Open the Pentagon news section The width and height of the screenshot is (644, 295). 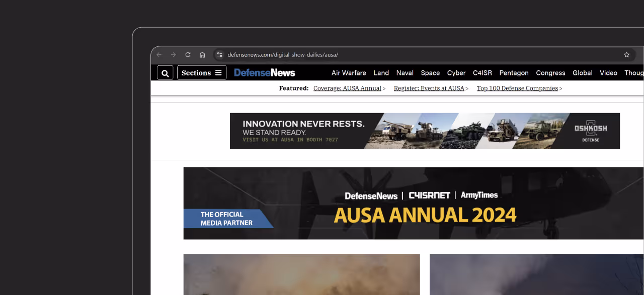[x=514, y=72]
